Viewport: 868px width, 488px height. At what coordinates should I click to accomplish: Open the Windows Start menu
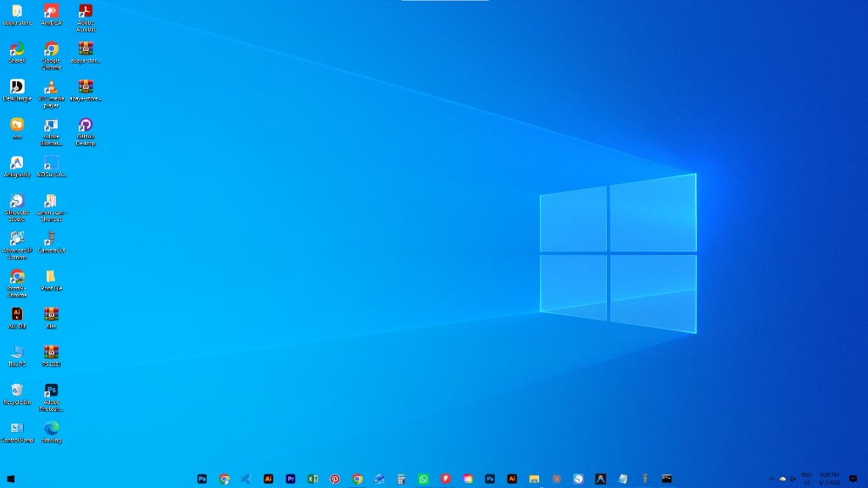(x=10, y=480)
